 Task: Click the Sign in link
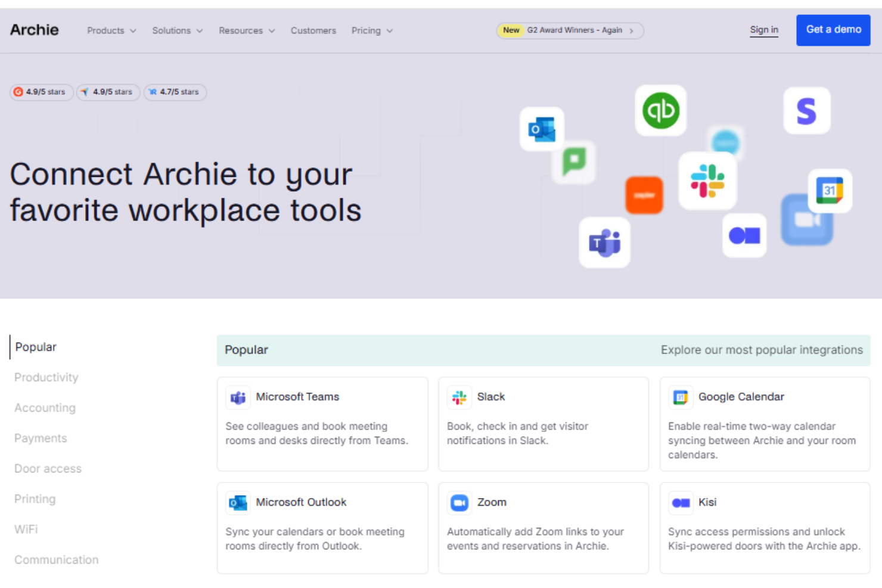click(x=763, y=30)
